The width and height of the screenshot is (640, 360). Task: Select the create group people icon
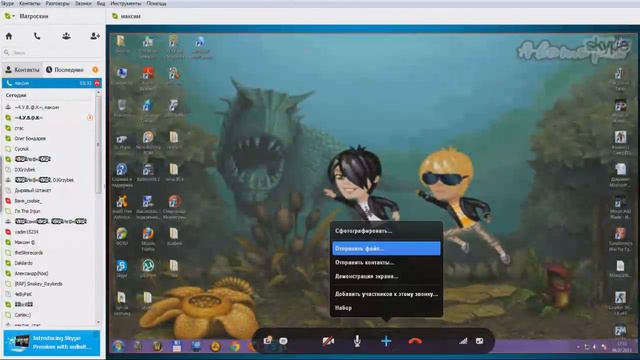point(66,36)
